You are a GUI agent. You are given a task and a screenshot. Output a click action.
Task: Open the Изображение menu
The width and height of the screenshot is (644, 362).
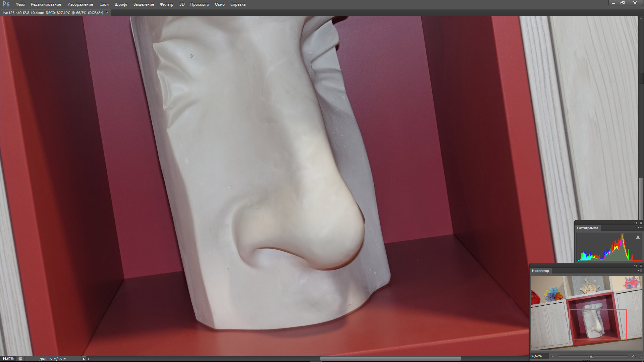80,4
